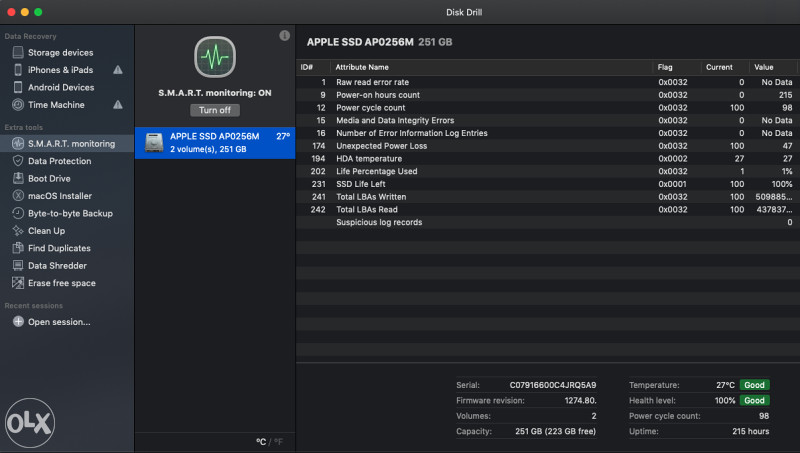Screen dimensions: 800x453
Task: Select the Suspicious log records row
Action: coord(546,222)
